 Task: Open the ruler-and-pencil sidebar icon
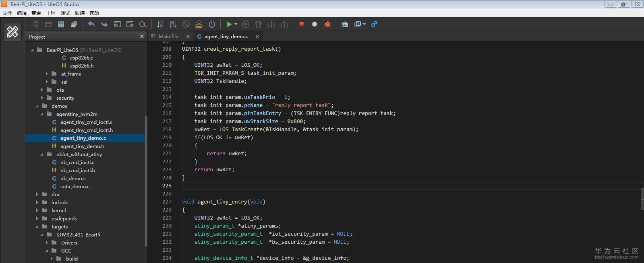point(12,32)
